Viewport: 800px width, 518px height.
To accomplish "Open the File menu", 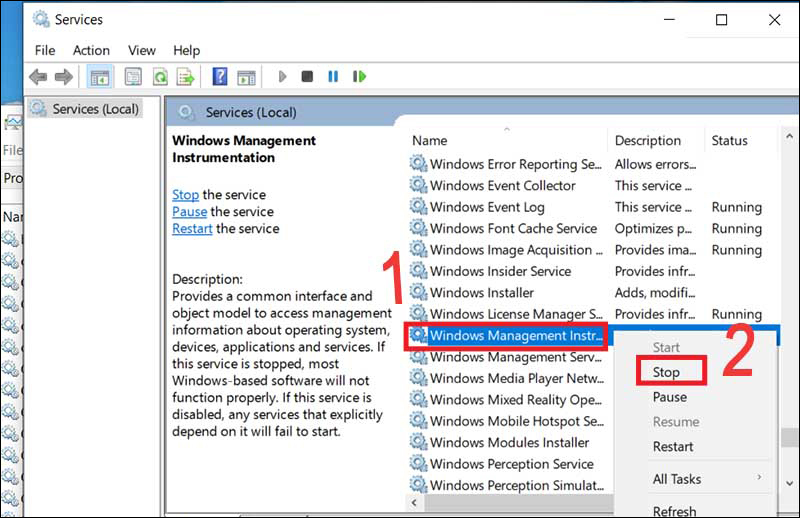I will (x=45, y=50).
